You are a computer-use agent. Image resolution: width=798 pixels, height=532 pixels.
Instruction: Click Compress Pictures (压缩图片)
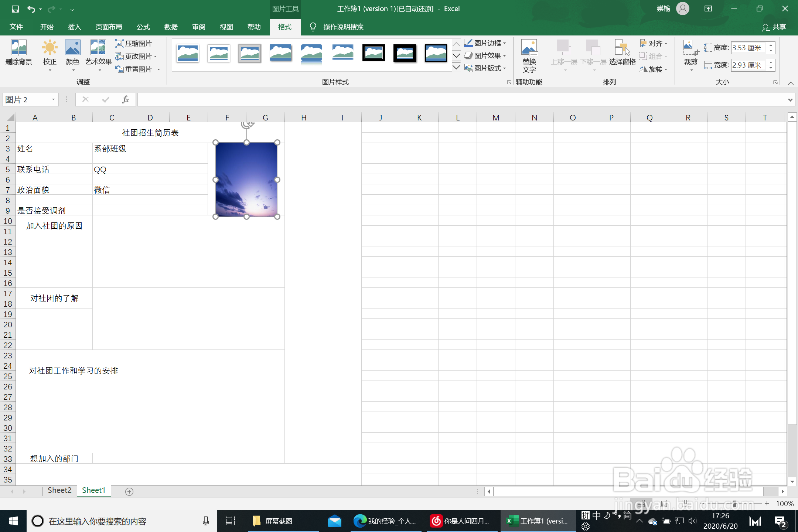pos(134,44)
